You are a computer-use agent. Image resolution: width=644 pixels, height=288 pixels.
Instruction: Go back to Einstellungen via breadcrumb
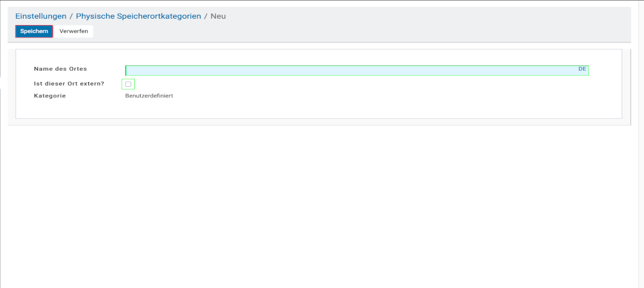tap(41, 16)
